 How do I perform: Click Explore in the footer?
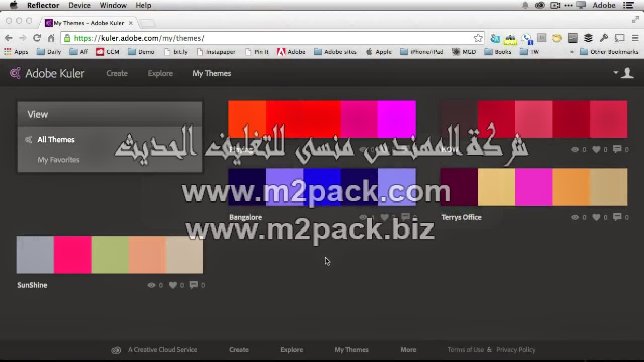[292, 349]
